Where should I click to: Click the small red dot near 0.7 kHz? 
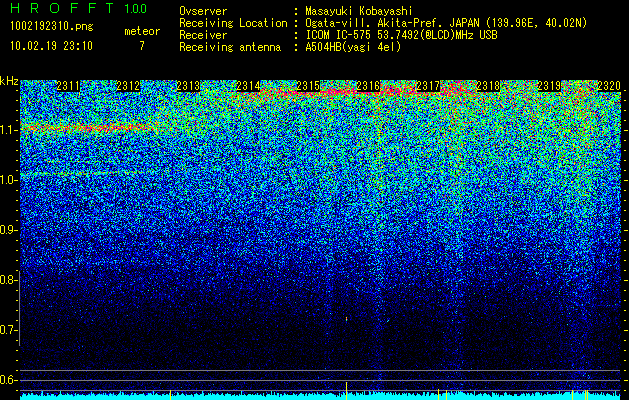coord(346,319)
